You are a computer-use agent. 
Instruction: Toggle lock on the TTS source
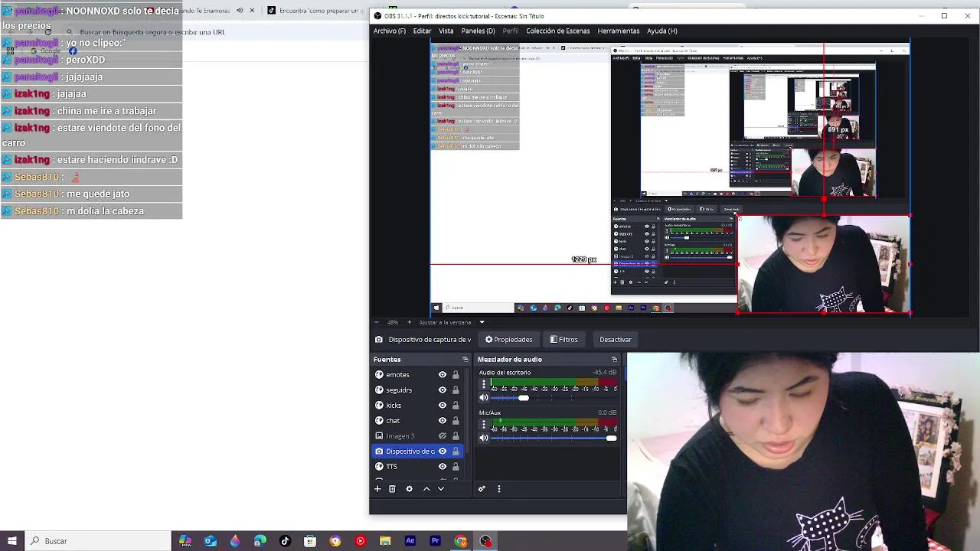456,467
